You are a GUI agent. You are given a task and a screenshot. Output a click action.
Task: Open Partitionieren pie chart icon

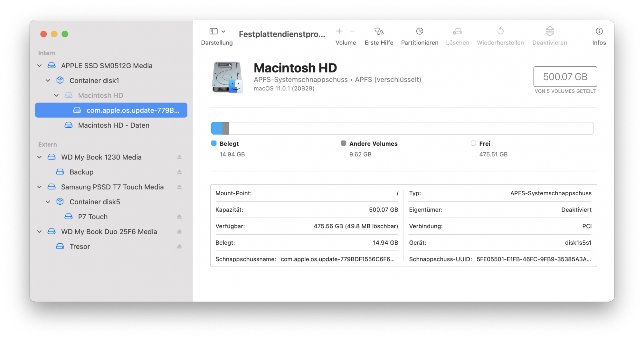[x=420, y=31]
